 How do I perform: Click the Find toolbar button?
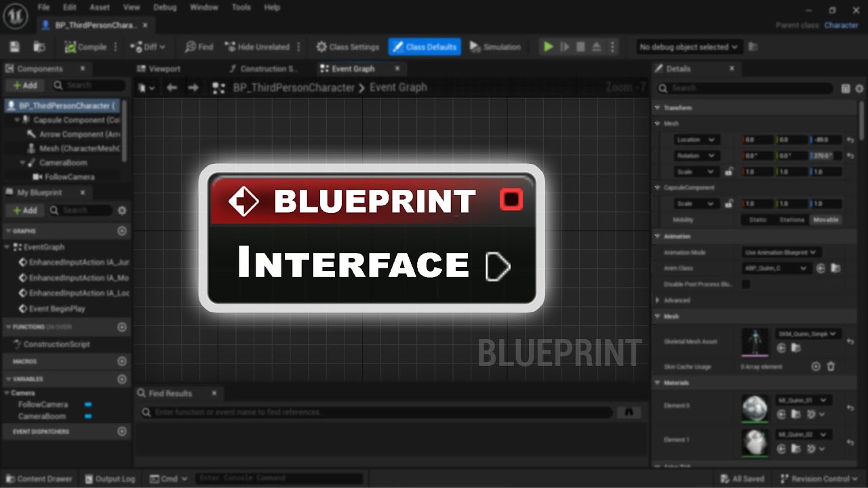[x=199, y=47]
